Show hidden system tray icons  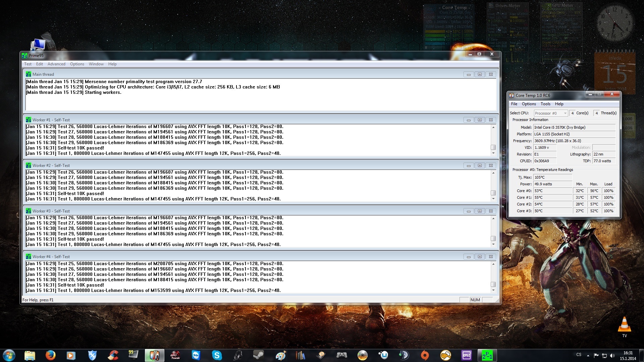588,355
